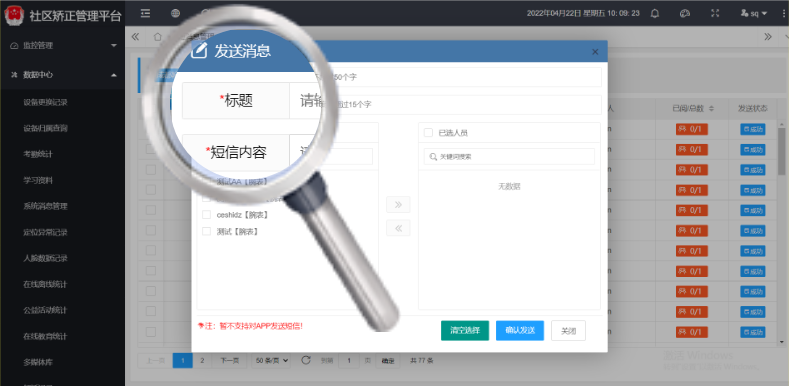Move selected people right with the » button
This screenshot has height=386, width=789.
398,205
